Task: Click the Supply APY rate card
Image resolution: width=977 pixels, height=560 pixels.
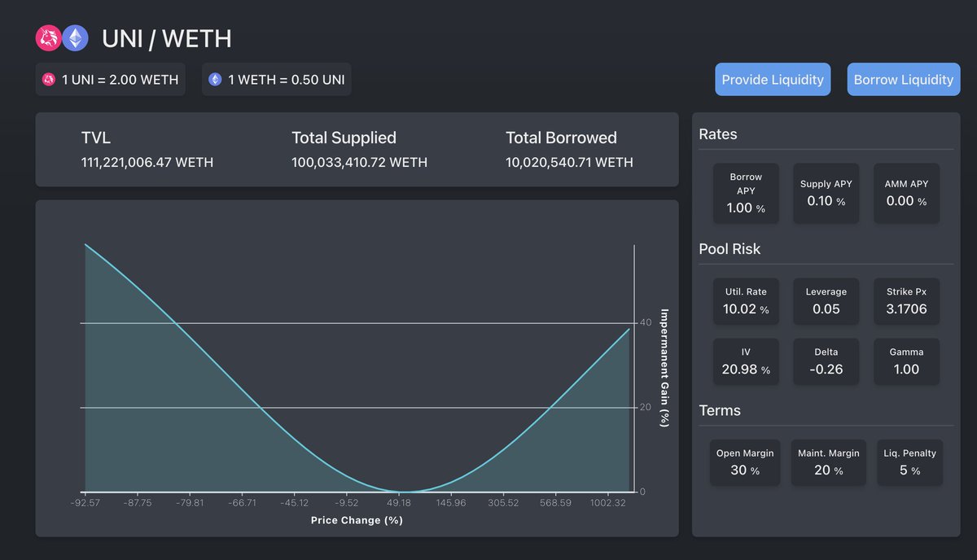Action: click(x=826, y=193)
